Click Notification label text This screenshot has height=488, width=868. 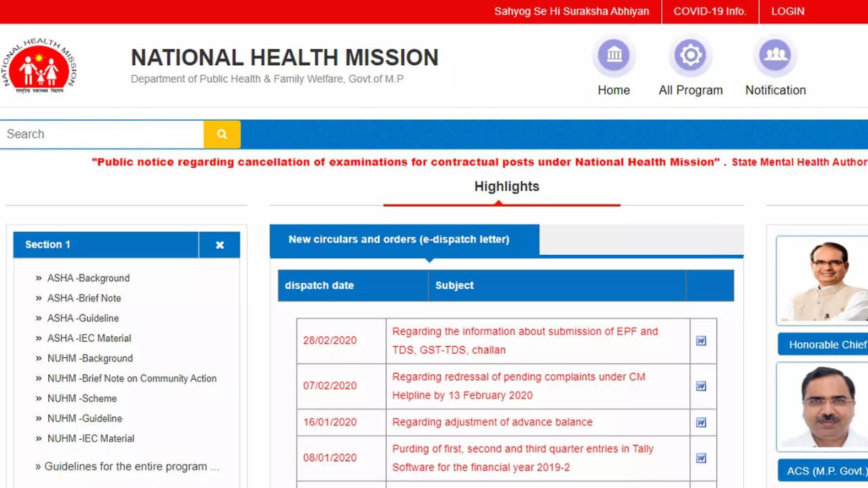775,90
